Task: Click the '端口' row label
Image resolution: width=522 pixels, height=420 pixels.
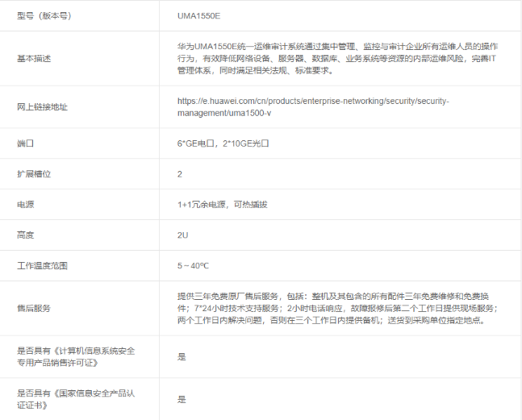Action: pos(25,143)
